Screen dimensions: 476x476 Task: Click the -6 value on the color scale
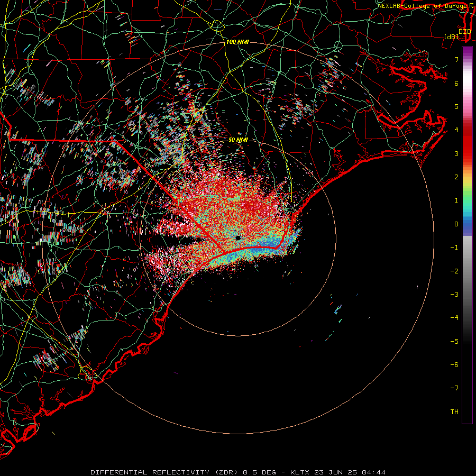pos(454,365)
